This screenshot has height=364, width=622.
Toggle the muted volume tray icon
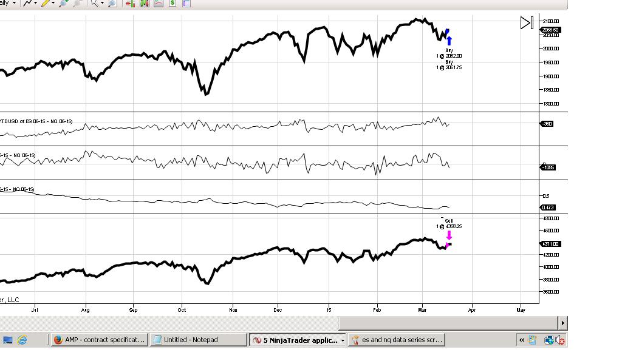[560, 340]
